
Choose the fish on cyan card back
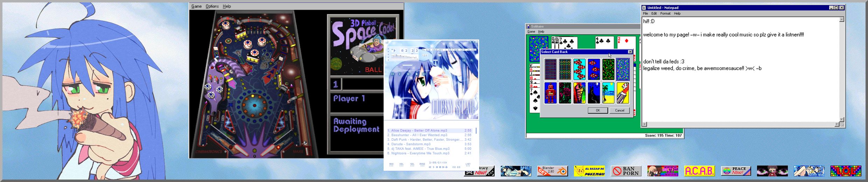(x=579, y=69)
